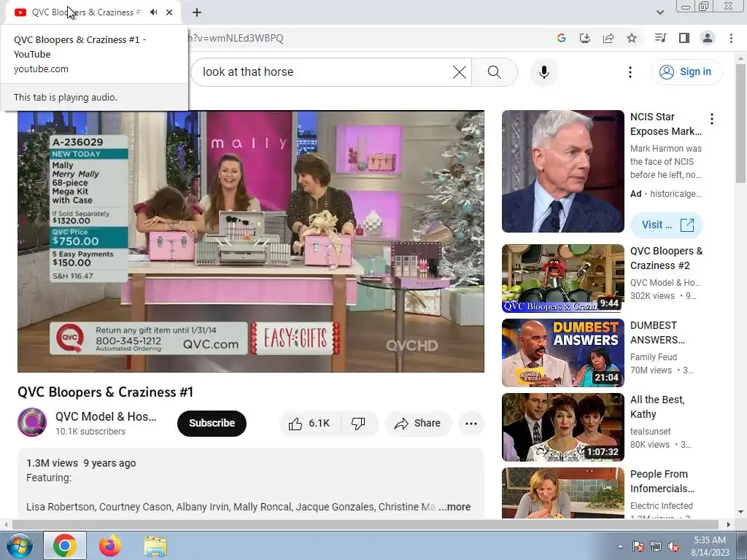This screenshot has width=747, height=560.
Task: Click the scroll down arrow
Action: [740, 513]
